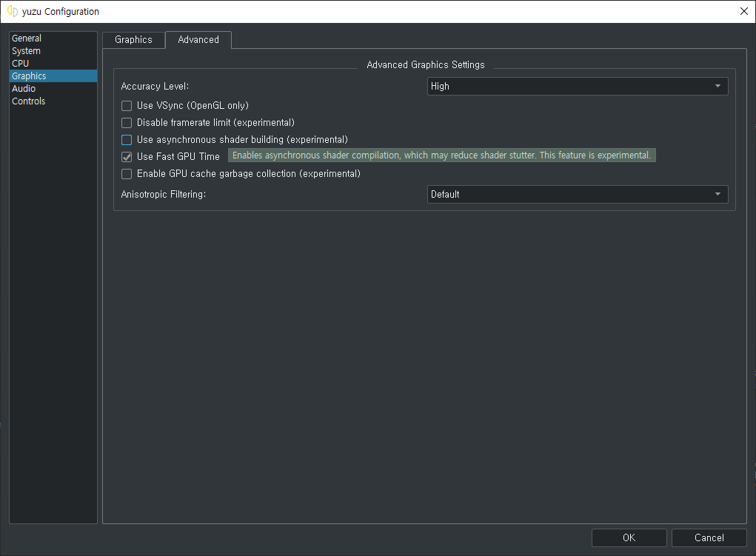Select General in the sidebar

53,38
